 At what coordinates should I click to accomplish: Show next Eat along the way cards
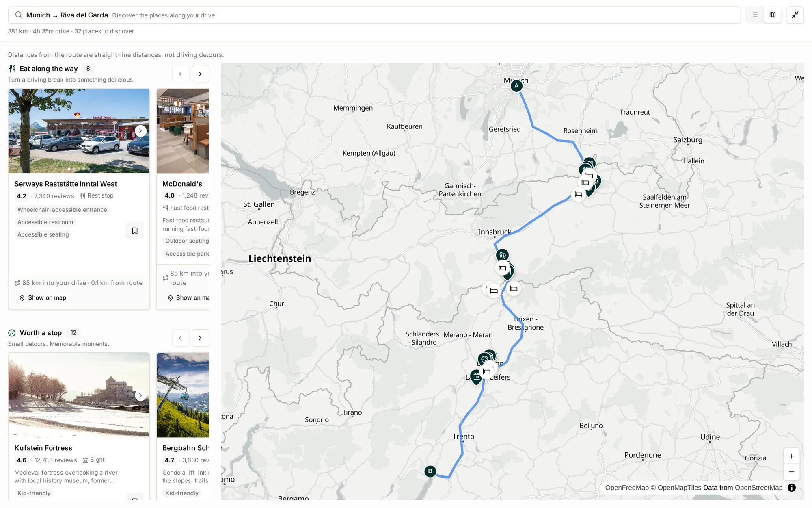coord(200,74)
